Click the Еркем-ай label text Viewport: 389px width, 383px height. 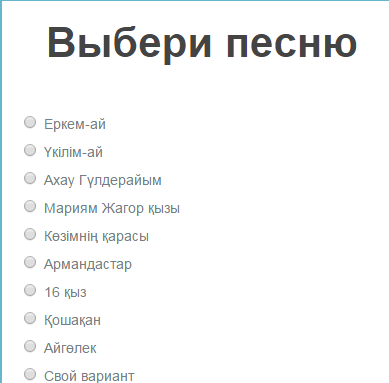pyautogui.click(x=75, y=124)
